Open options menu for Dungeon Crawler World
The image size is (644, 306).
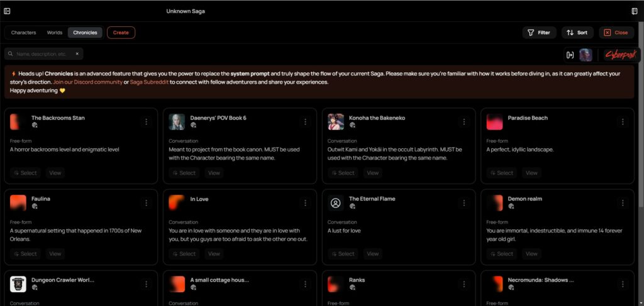(x=146, y=284)
